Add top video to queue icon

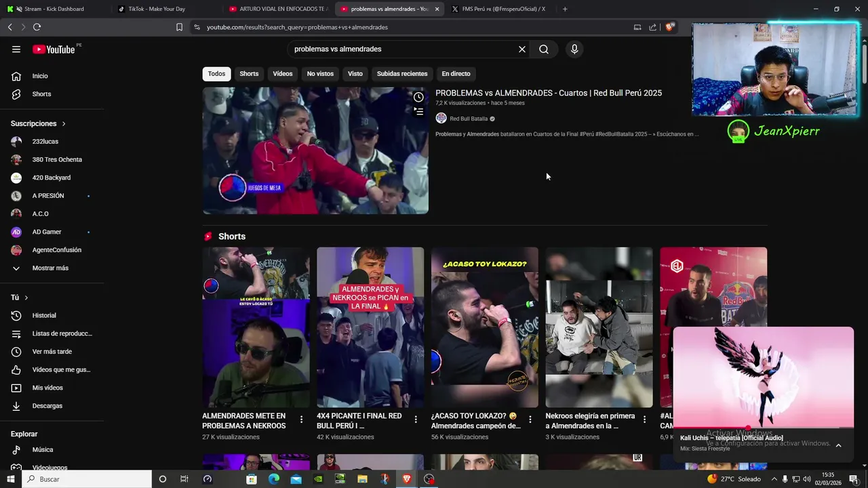coord(418,111)
